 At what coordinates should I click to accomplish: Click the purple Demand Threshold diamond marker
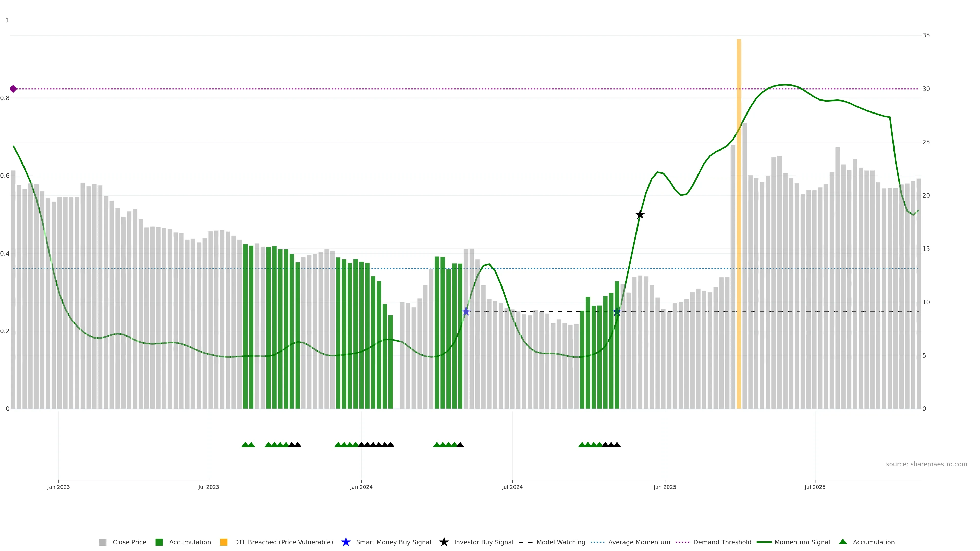(x=13, y=89)
